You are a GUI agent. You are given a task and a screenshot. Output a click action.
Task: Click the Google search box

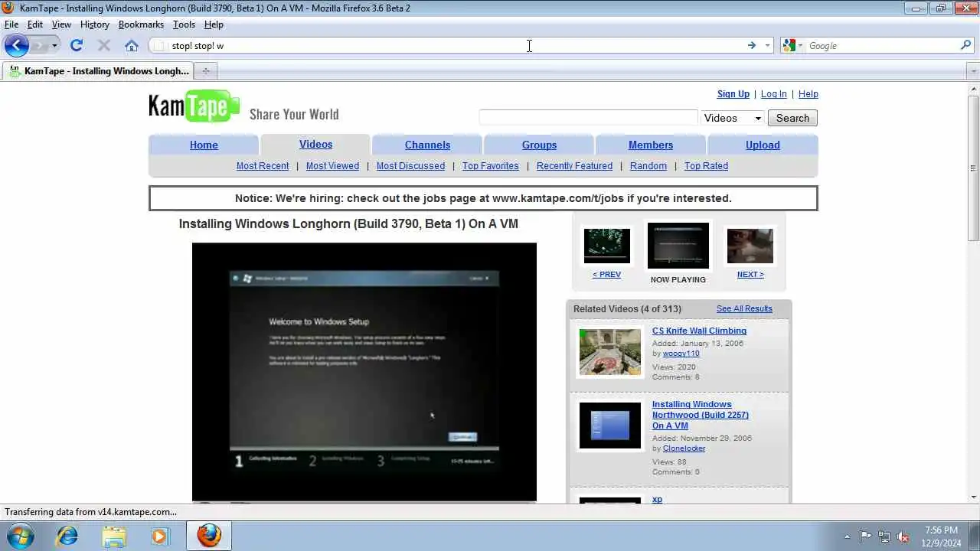(882, 46)
